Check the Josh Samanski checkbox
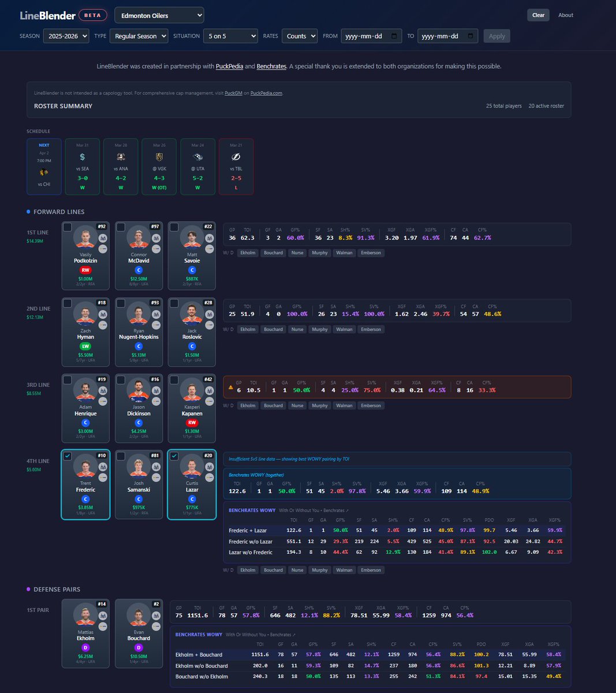 (x=121, y=456)
